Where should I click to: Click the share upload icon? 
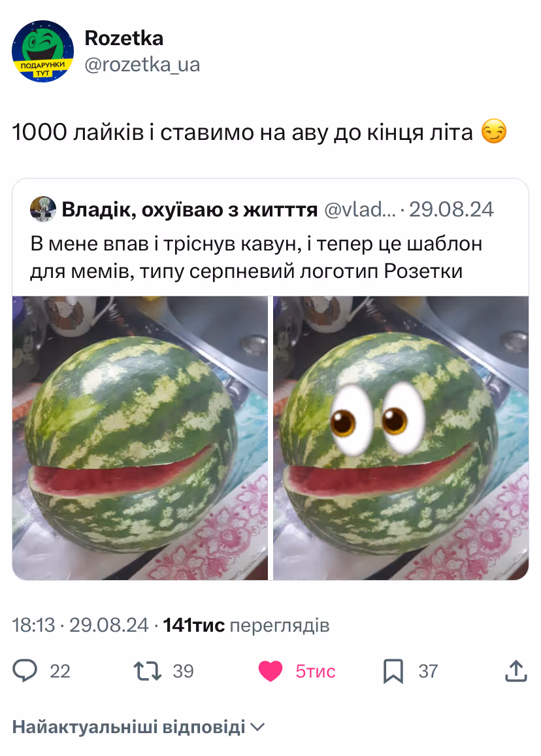point(516,671)
